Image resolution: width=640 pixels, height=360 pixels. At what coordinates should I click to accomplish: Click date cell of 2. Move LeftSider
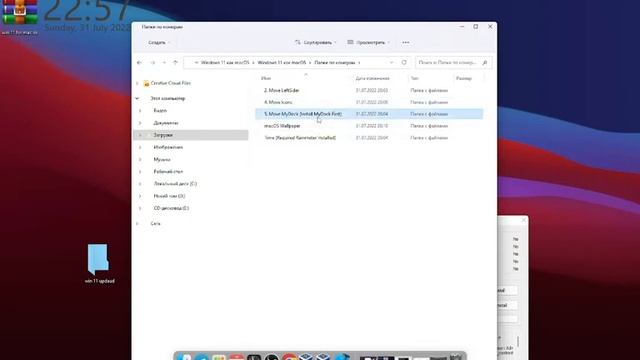371,90
